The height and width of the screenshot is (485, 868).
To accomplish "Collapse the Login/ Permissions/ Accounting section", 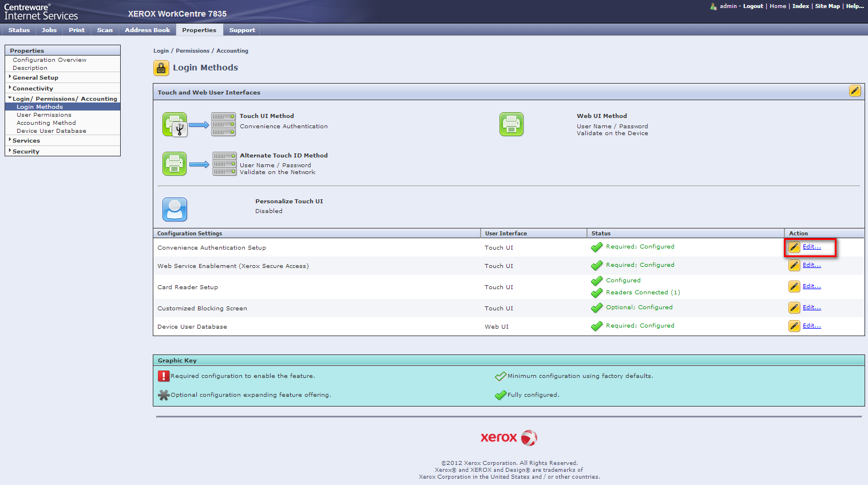I will pyautogui.click(x=64, y=98).
